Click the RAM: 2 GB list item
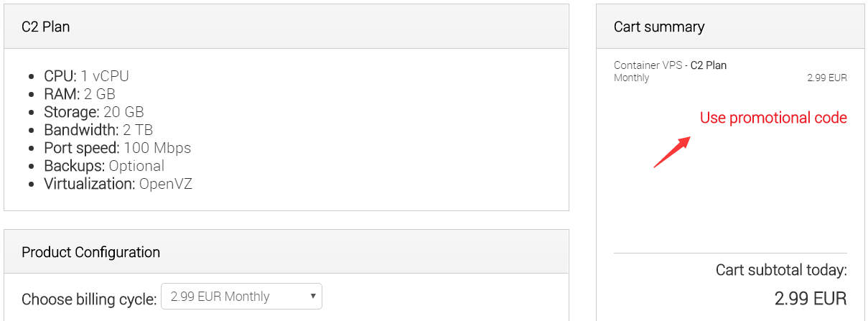The width and height of the screenshot is (868, 321). pos(80,94)
